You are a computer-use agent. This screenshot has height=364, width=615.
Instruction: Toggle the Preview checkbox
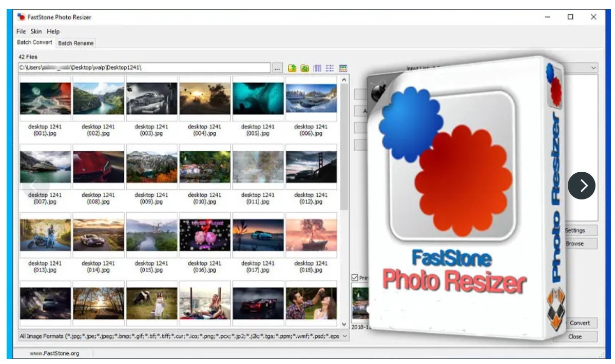(x=355, y=277)
